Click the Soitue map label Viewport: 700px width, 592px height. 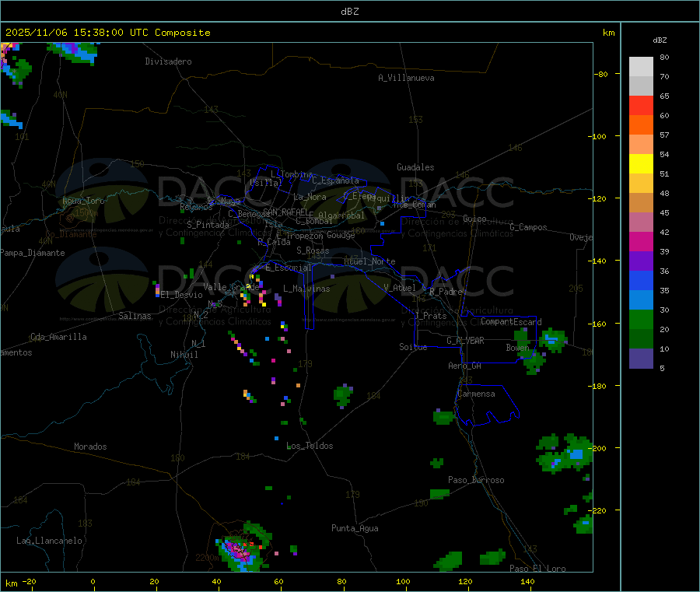tap(413, 347)
